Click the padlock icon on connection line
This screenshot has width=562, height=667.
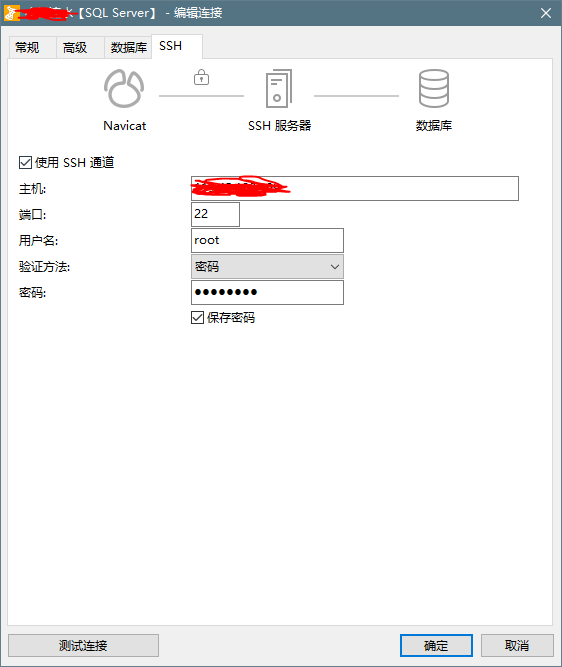pos(201,77)
